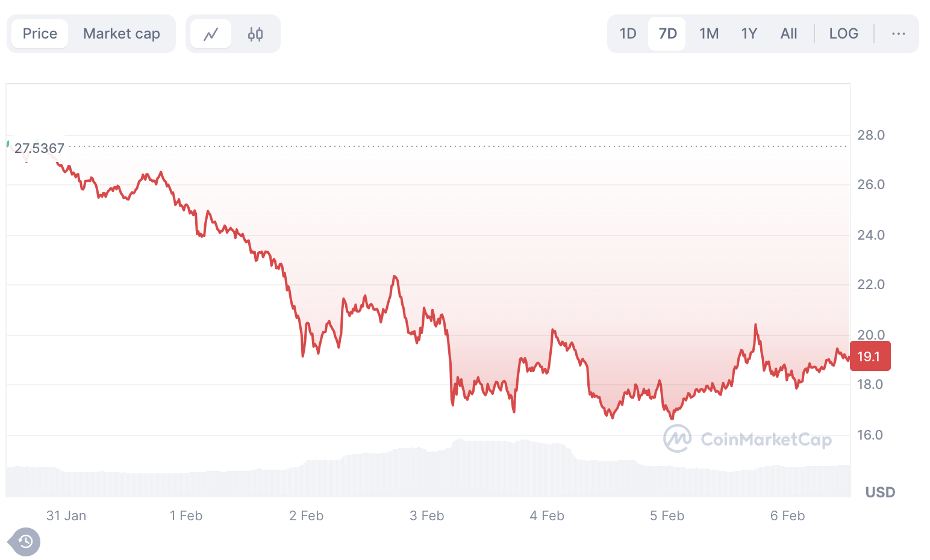Click the red 19.1 current price tag
The image size is (930, 560).
[x=869, y=356]
